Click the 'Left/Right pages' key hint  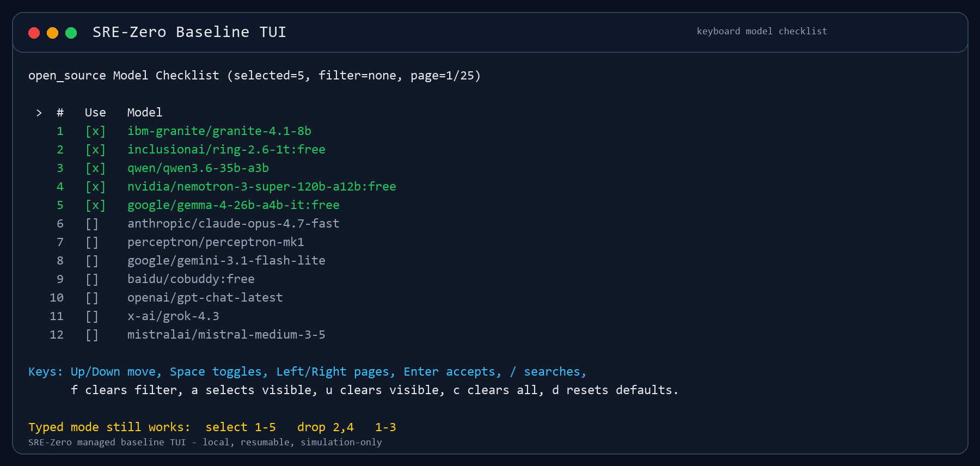pos(336,372)
